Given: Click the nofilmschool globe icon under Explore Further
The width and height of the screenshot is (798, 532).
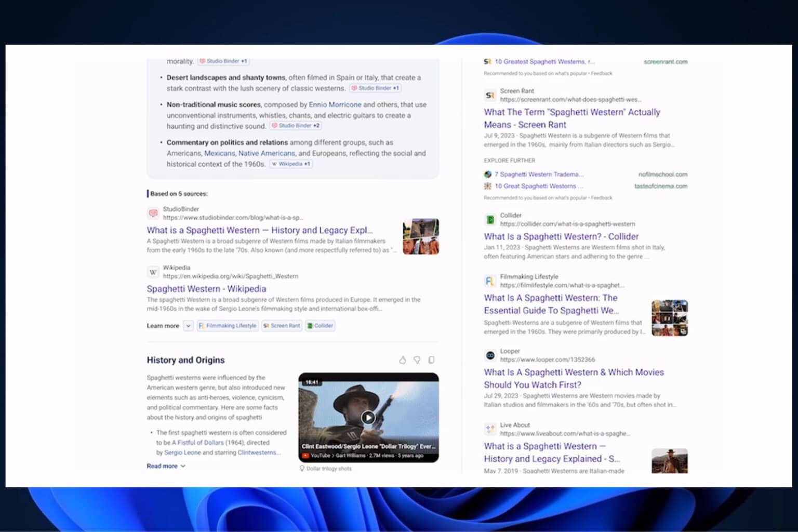Looking at the screenshot, I should (488, 175).
